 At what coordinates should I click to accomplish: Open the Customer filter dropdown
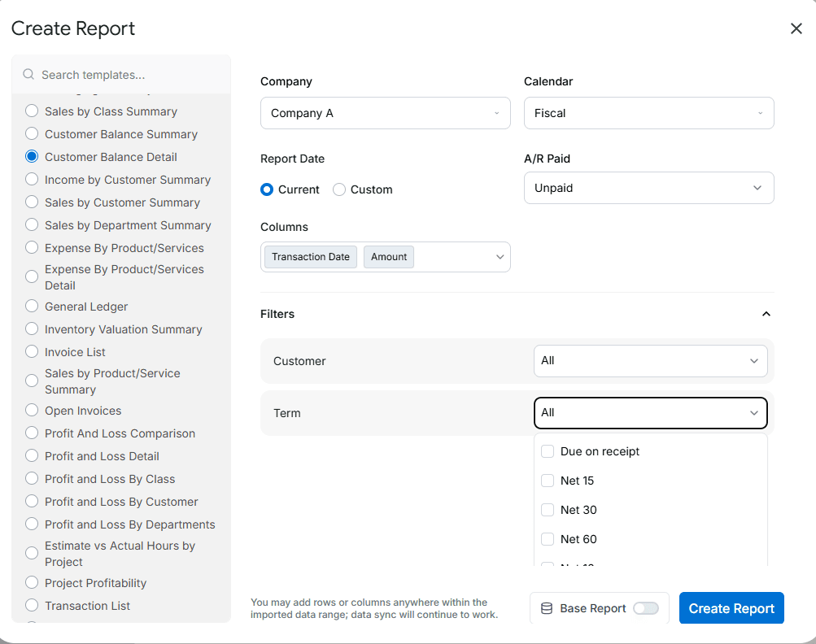click(650, 360)
